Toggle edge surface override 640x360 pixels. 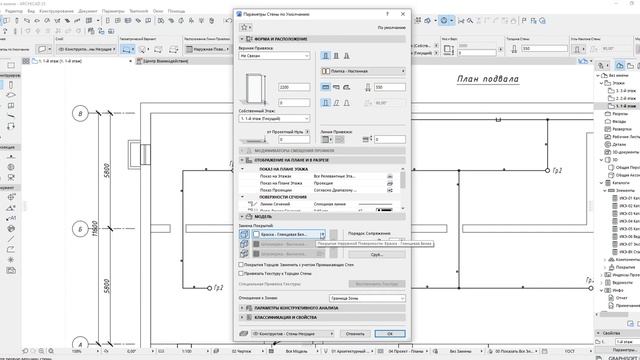click(x=244, y=244)
